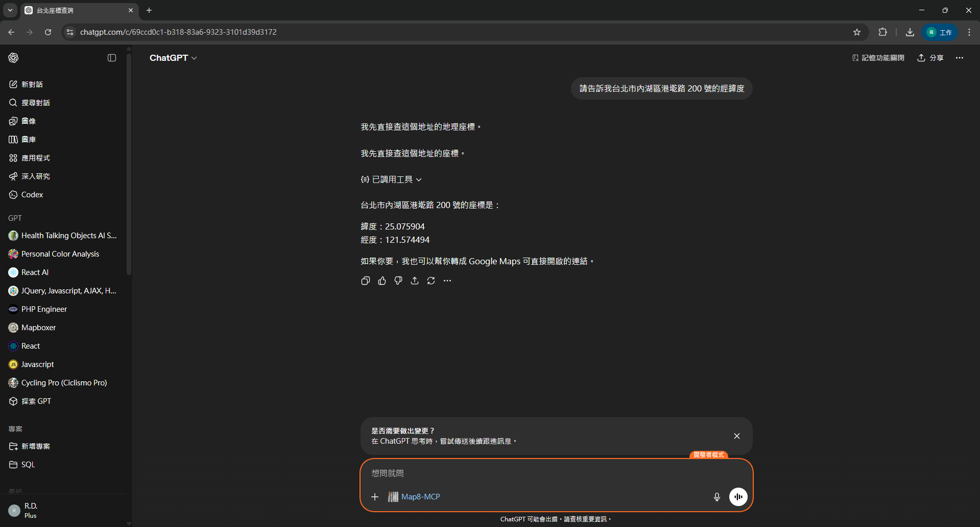Open the browser downloads icon
This screenshot has width=980, height=527.
910,32
